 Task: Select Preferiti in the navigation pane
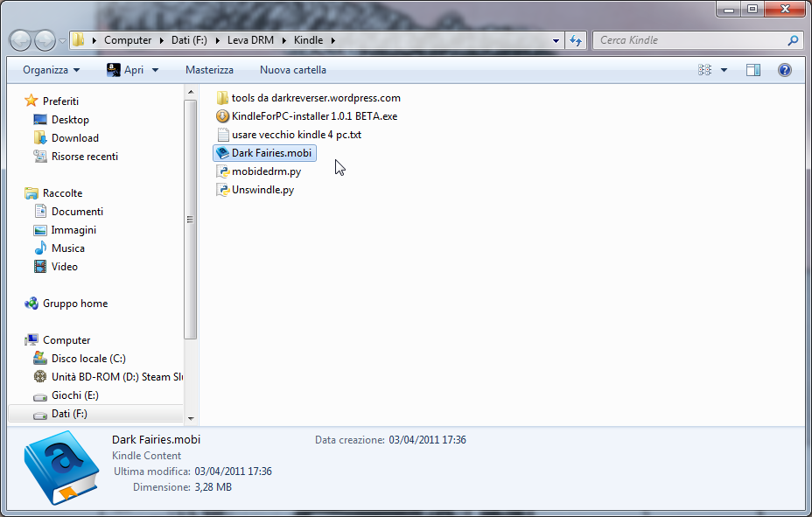click(x=60, y=101)
